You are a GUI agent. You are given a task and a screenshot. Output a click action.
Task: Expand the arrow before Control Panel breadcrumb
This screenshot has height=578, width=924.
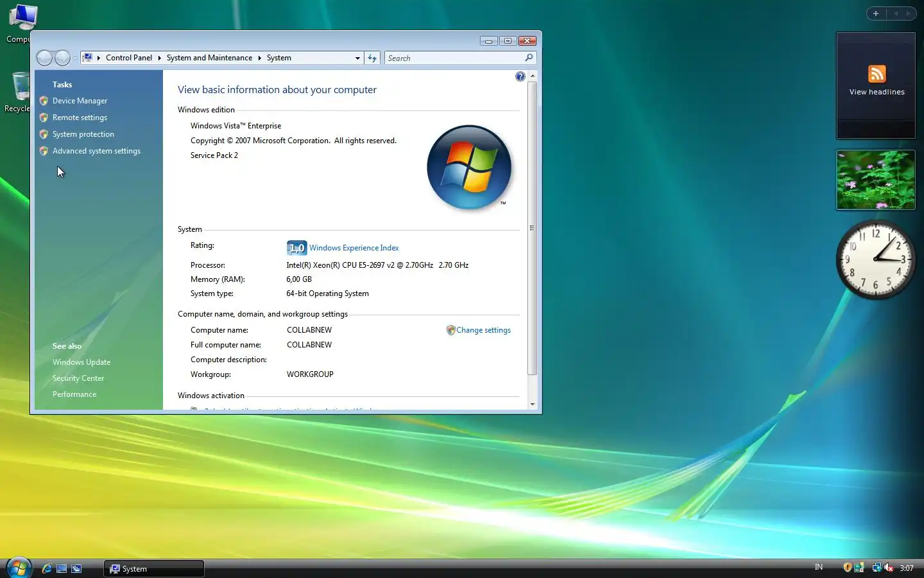(99, 58)
